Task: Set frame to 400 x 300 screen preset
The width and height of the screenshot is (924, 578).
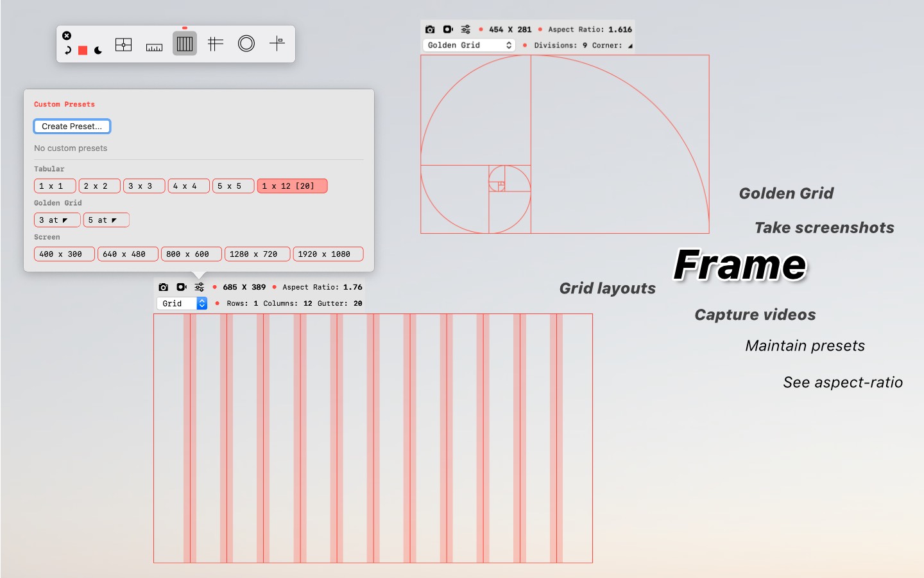Action: [64, 254]
